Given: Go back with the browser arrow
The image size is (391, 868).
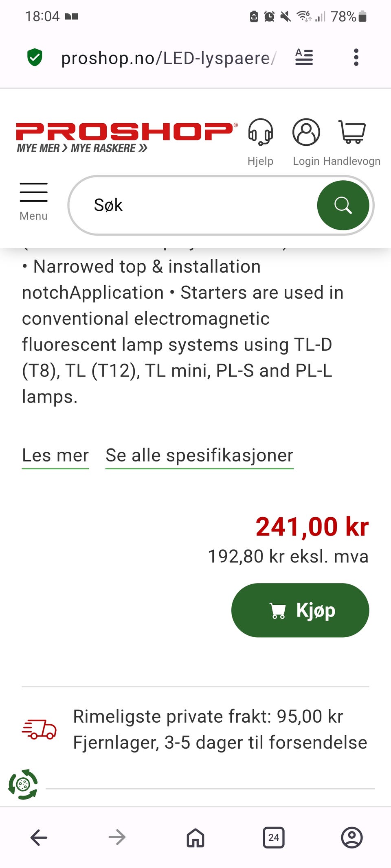Looking at the screenshot, I should point(39,837).
